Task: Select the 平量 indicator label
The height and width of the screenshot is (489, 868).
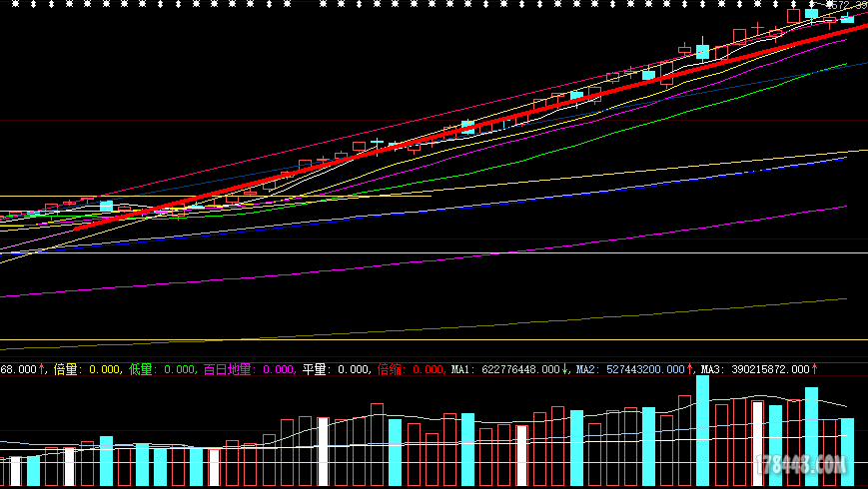Action: tap(315, 369)
